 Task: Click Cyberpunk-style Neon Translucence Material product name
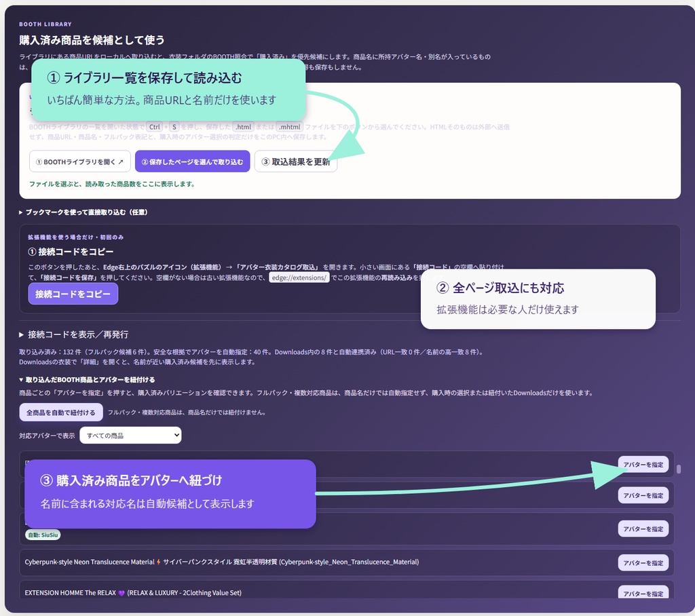(222, 562)
